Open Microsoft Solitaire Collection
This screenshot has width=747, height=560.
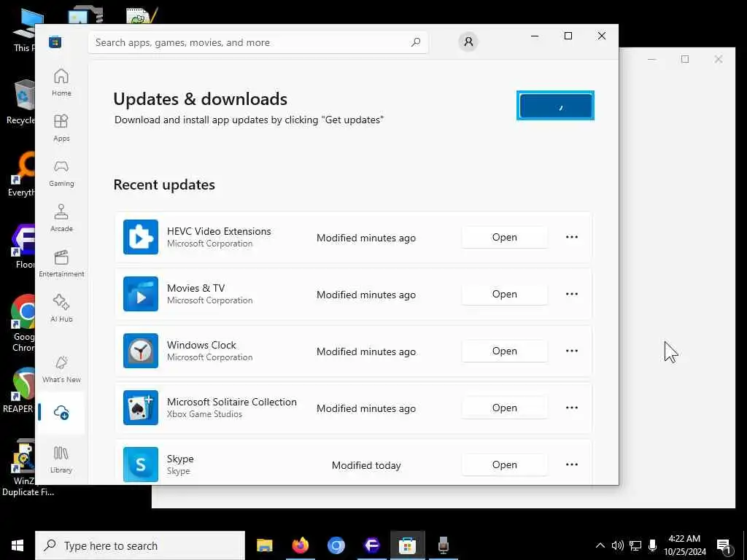(x=505, y=408)
